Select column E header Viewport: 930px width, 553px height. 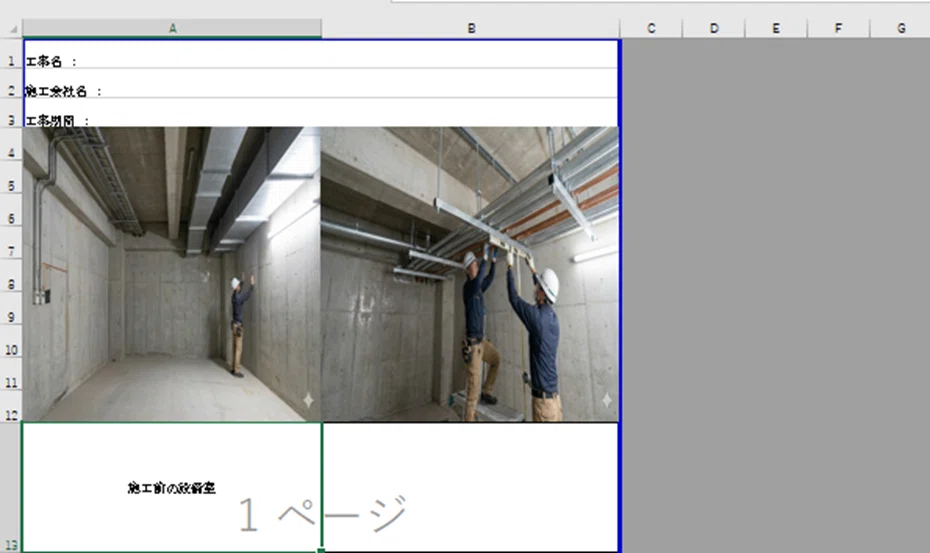[776, 28]
